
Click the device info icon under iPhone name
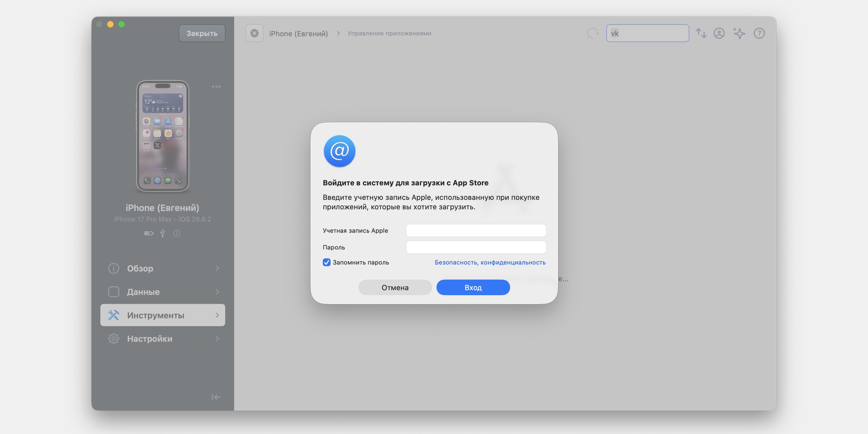pyautogui.click(x=177, y=233)
